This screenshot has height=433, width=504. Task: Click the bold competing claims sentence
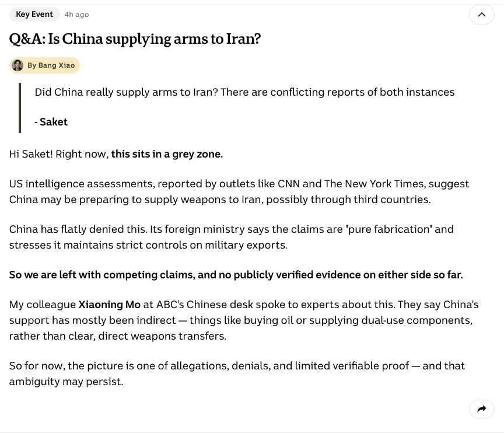tap(236, 275)
